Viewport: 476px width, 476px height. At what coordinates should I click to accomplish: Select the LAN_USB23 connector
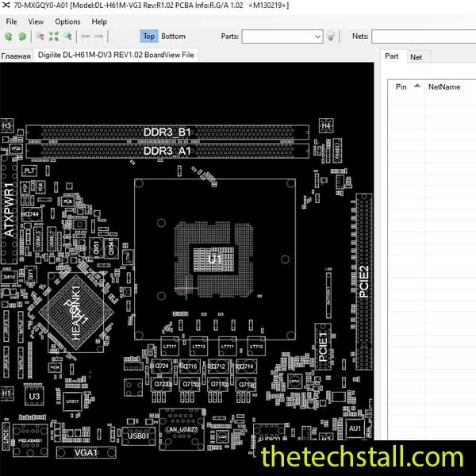pyautogui.click(x=182, y=429)
